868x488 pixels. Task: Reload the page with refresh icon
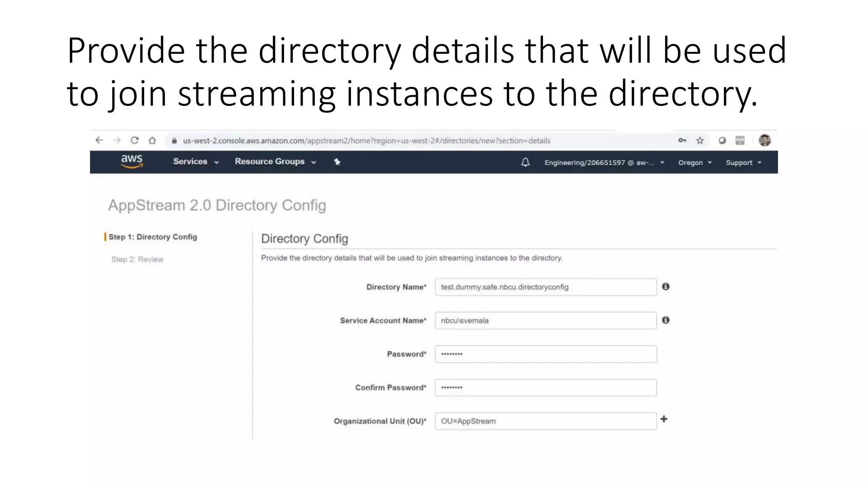[135, 140]
